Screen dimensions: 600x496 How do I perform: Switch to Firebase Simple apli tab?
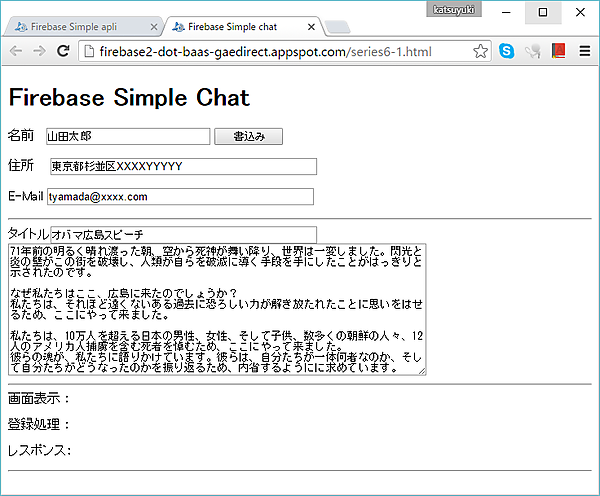[x=83, y=27]
